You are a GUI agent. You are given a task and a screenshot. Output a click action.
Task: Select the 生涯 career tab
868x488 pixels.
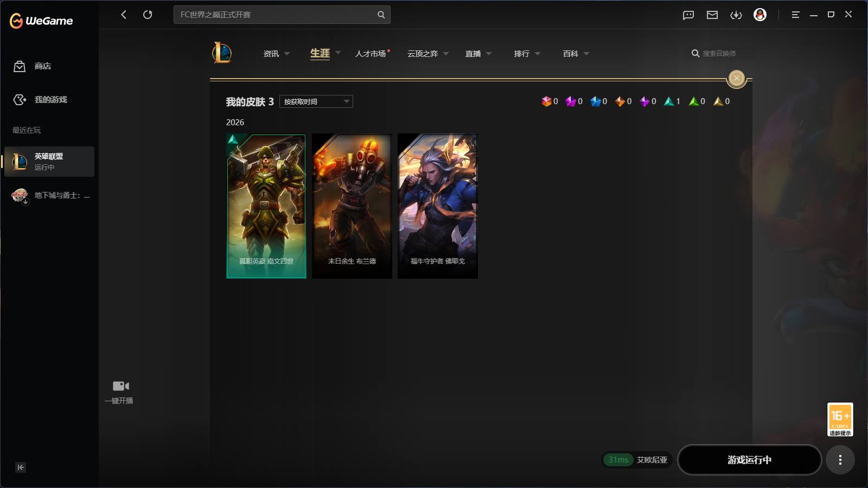click(x=320, y=53)
